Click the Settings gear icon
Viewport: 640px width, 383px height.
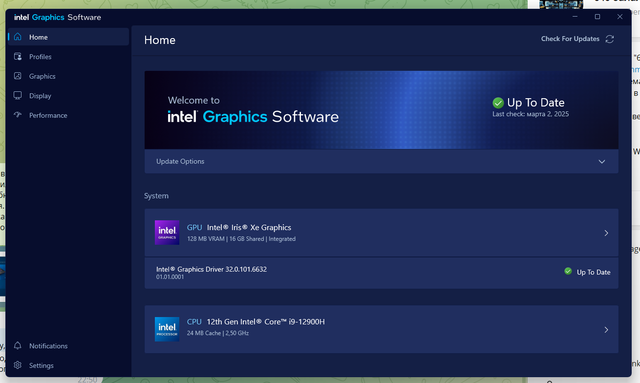click(18, 365)
